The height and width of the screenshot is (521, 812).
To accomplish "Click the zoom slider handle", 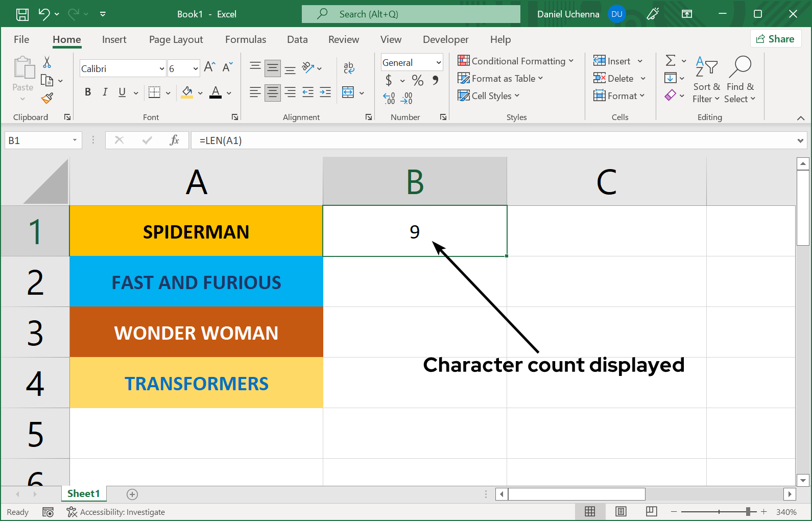I will point(748,512).
